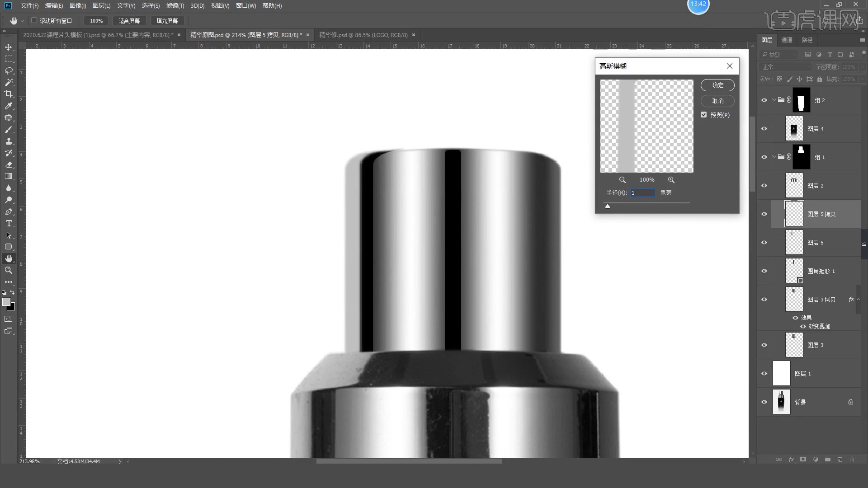Click 取消 to cancel Gaussian blur
This screenshot has width=868, height=488.
coord(717,100)
